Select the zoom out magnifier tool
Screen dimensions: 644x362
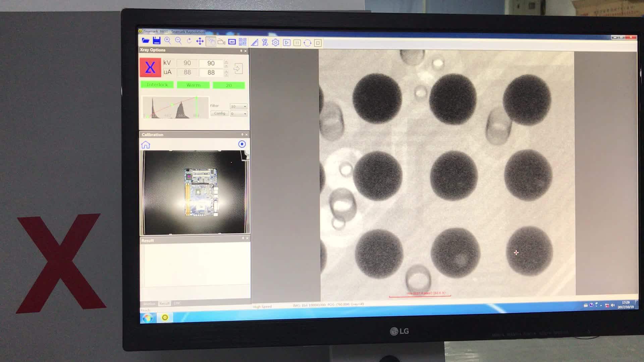pyautogui.click(x=178, y=41)
